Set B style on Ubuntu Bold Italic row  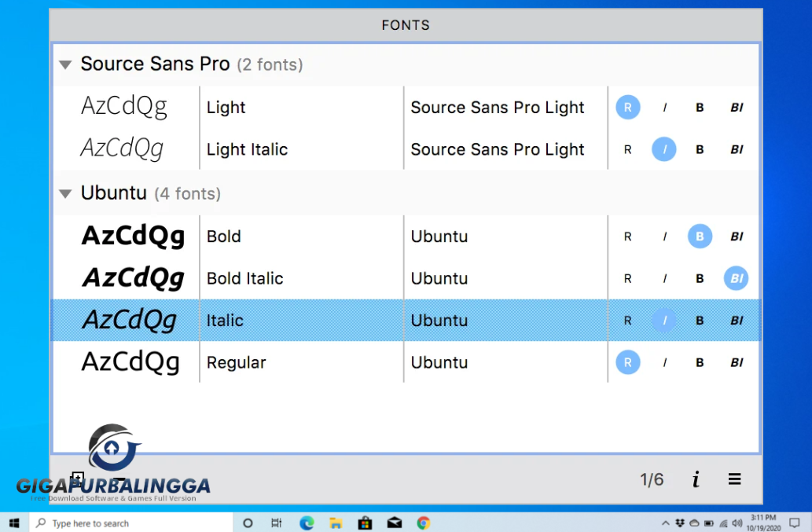pyautogui.click(x=700, y=278)
